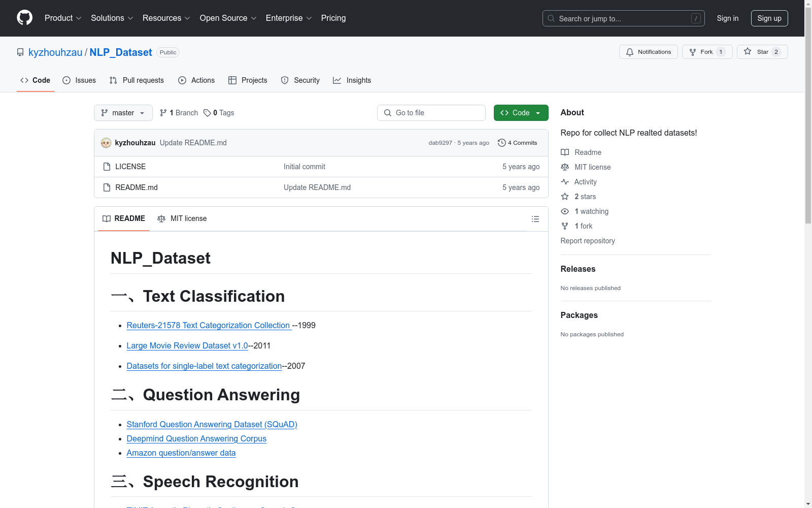Click the kyzhouhzau commit author avatar
The width and height of the screenshot is (812, 508).
coord(106,143)
